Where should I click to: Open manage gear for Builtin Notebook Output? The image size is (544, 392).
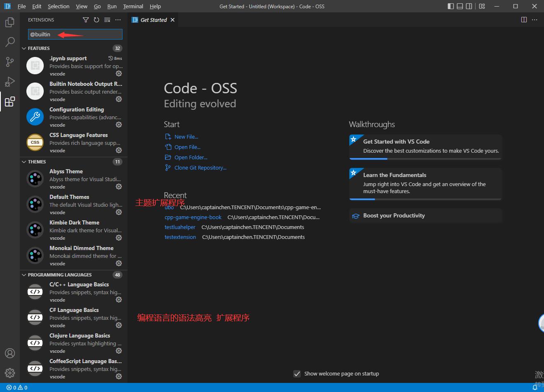(x=119, y=99)
